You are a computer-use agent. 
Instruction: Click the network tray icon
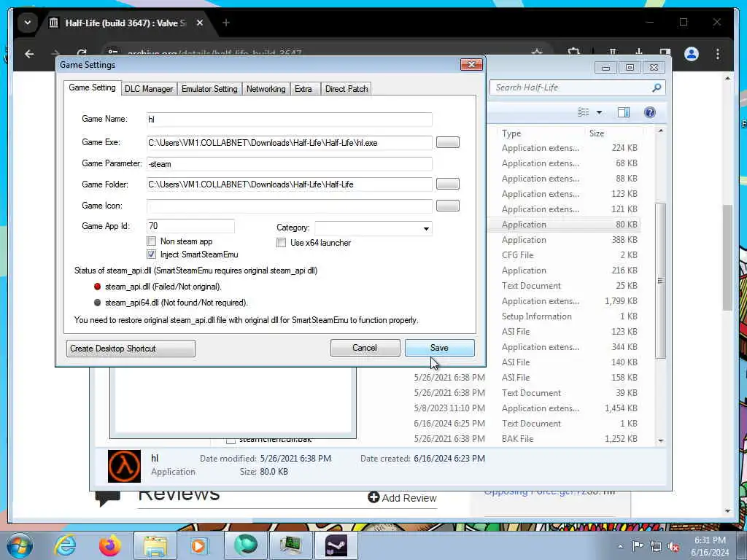(x=656, y=547)
